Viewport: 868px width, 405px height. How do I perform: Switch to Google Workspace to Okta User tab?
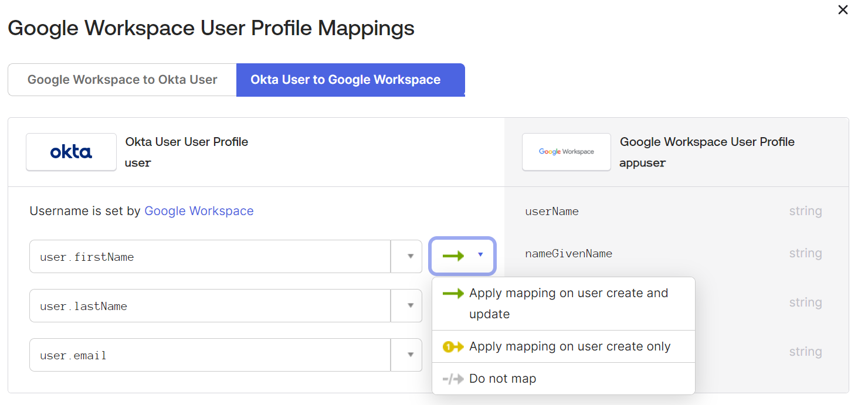(122, 80)
